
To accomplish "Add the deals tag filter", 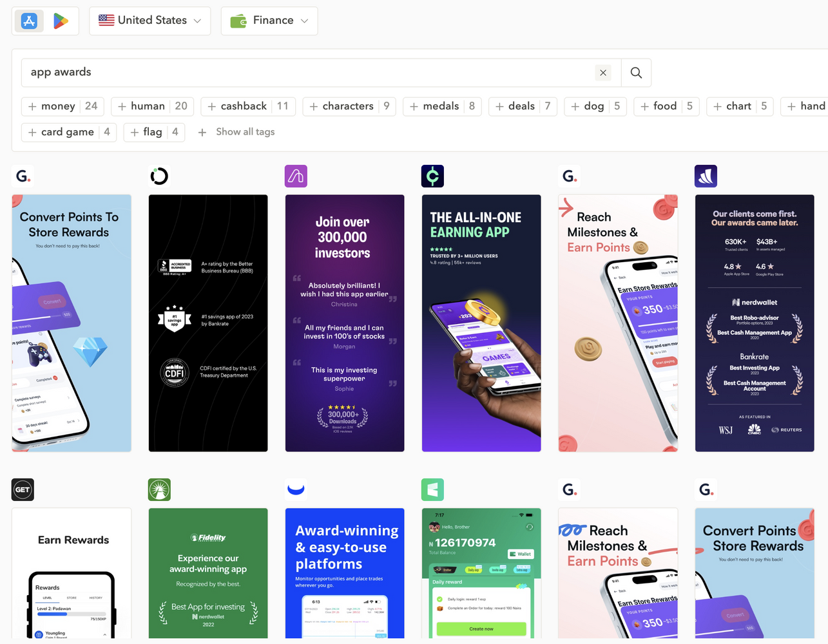I will [523, 106].
